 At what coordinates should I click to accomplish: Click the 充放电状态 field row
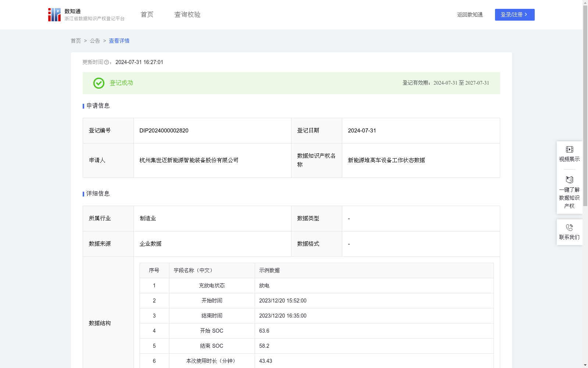click(316, 286)
